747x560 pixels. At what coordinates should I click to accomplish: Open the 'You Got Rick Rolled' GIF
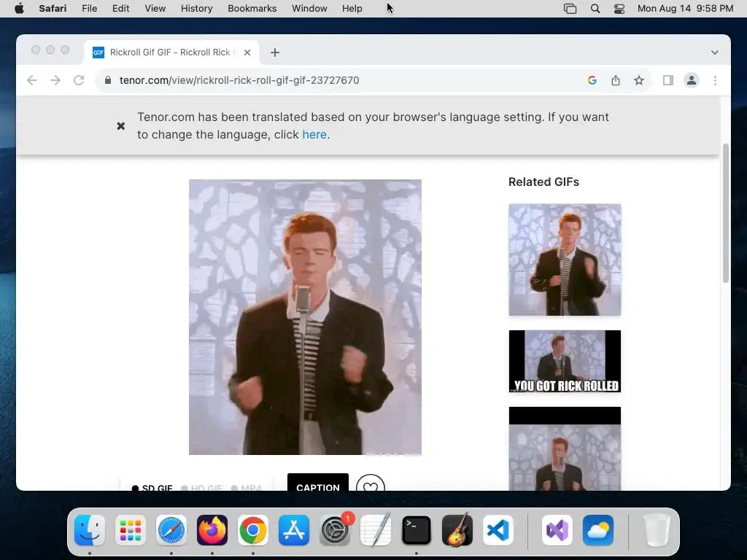tap(565, 362)
